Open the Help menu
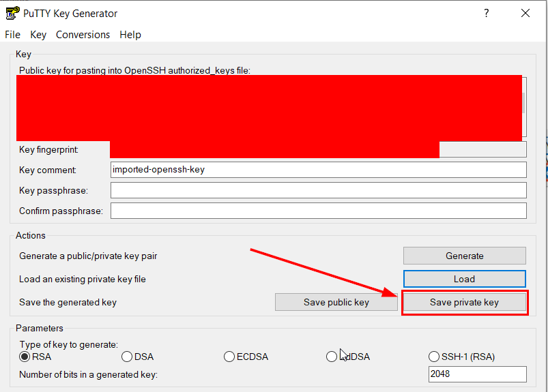548x392 pixels. (130, 35)
